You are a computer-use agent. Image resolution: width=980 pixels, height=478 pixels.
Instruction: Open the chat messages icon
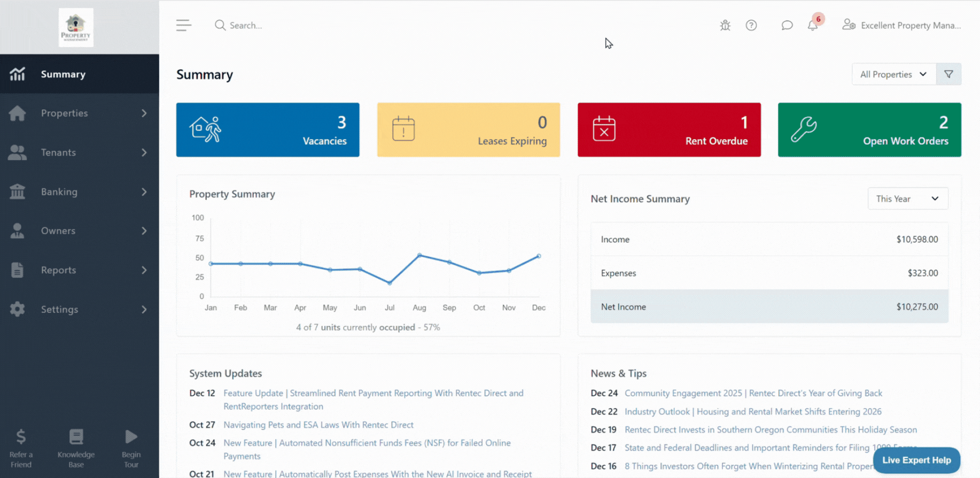787,25
